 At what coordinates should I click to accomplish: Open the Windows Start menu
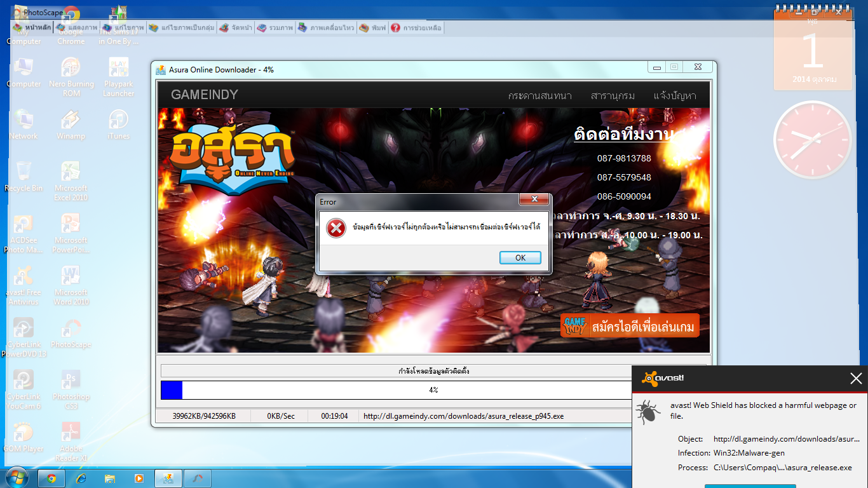17,478
